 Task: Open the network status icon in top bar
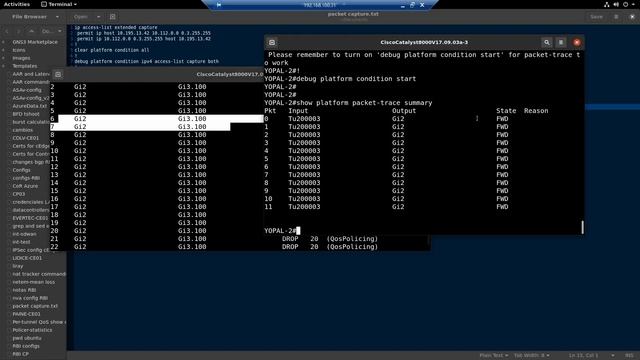pyautogui.click(x=607, y=4)
